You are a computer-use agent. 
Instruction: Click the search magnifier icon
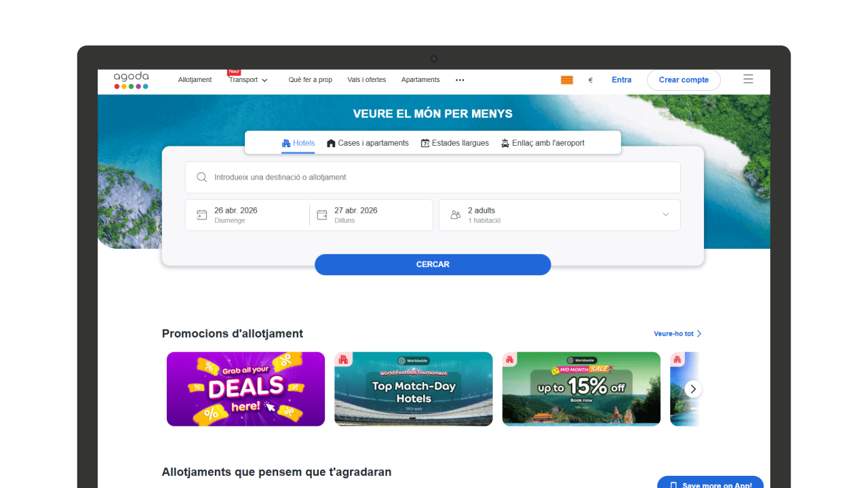201,178
